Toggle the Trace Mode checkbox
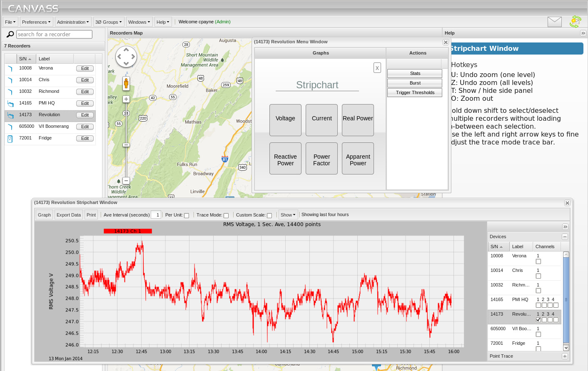The image size is (588, 371). 226,215
